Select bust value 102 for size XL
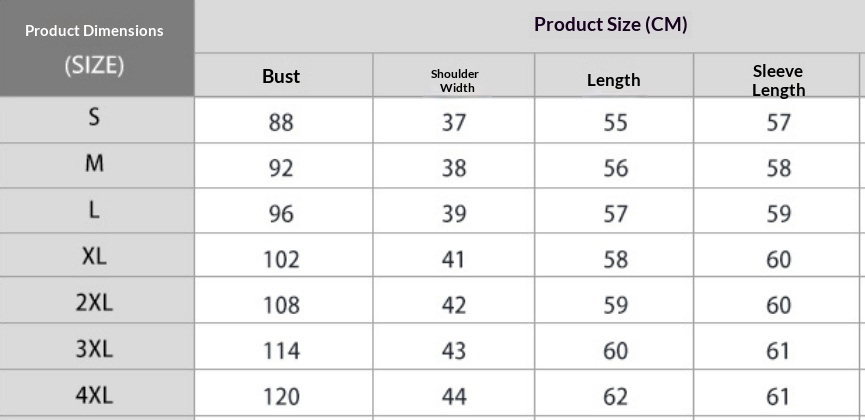 281,260
